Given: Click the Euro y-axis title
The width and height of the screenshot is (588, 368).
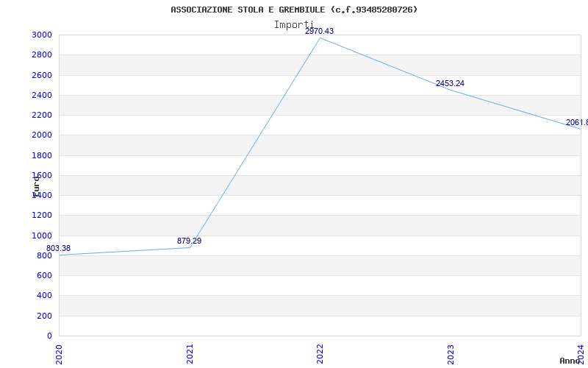Looking at the screenshot, I should (36, 185).
